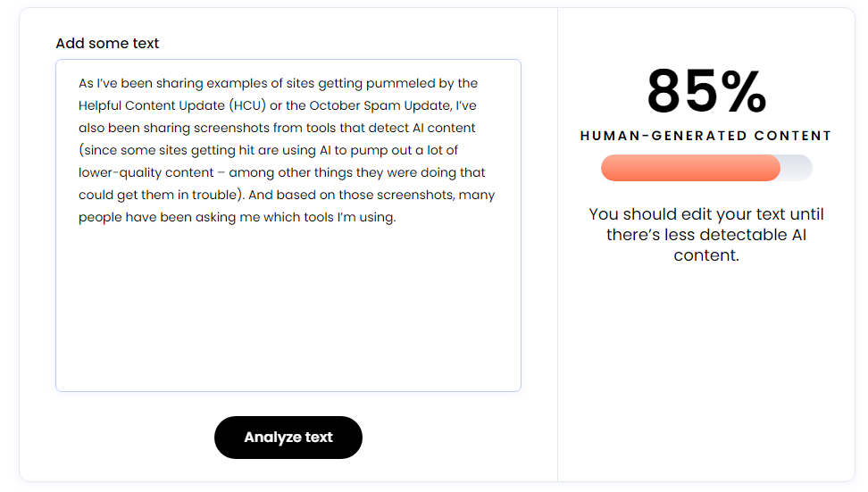Place cursor on 'Helpful Content Update' phrase
Screen dimensions: 868x492
(x=152, y=105)
